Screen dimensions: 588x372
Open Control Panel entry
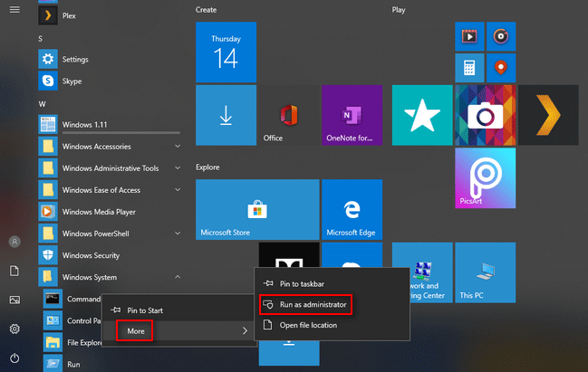[72, 320]
